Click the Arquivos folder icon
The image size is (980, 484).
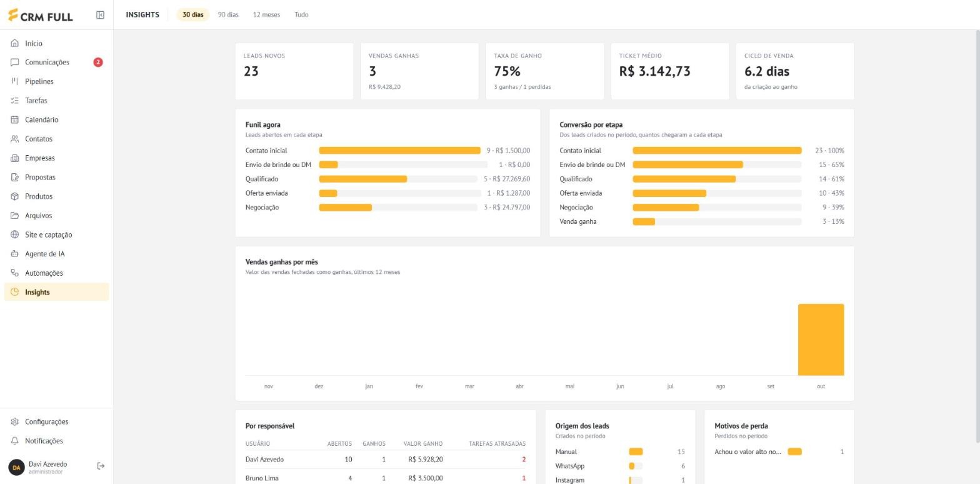15,216
